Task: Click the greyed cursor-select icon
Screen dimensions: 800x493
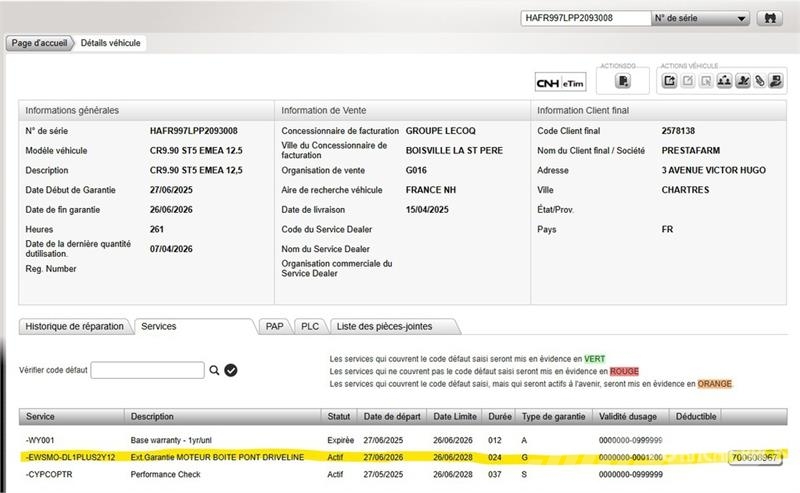Action: pyautogui.click(x=706, y=81)
